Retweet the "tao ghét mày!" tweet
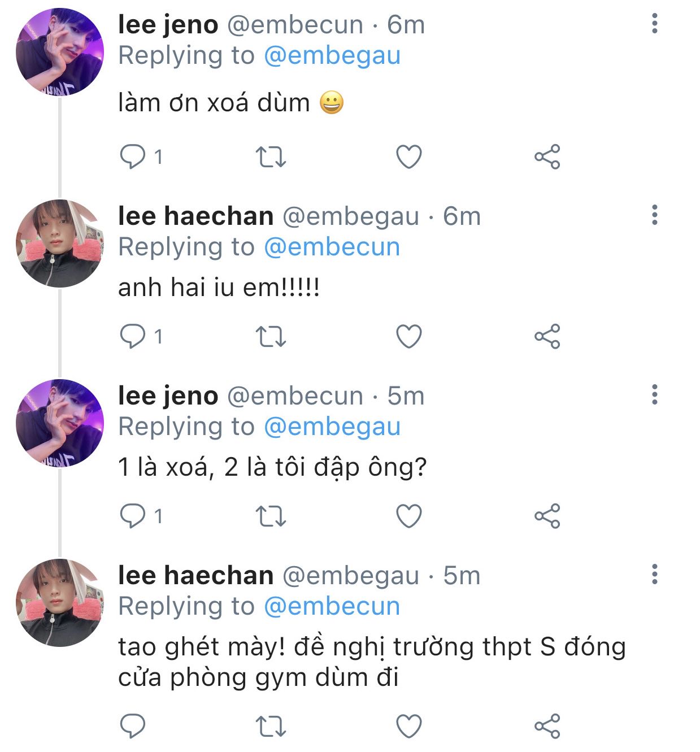 pos(271,727)
